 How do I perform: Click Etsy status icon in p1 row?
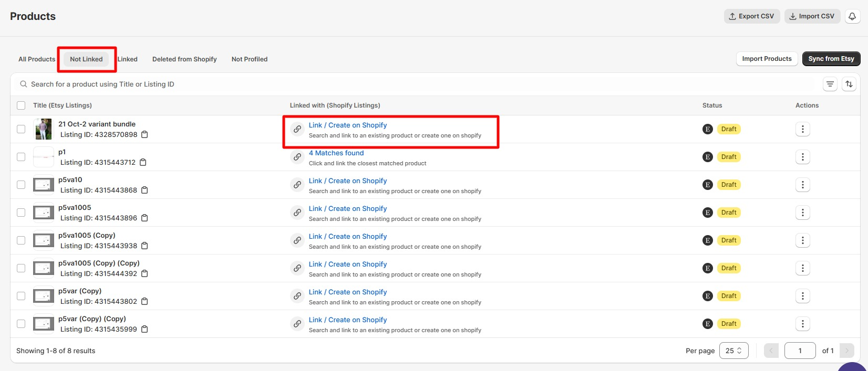tap(708, 157)
